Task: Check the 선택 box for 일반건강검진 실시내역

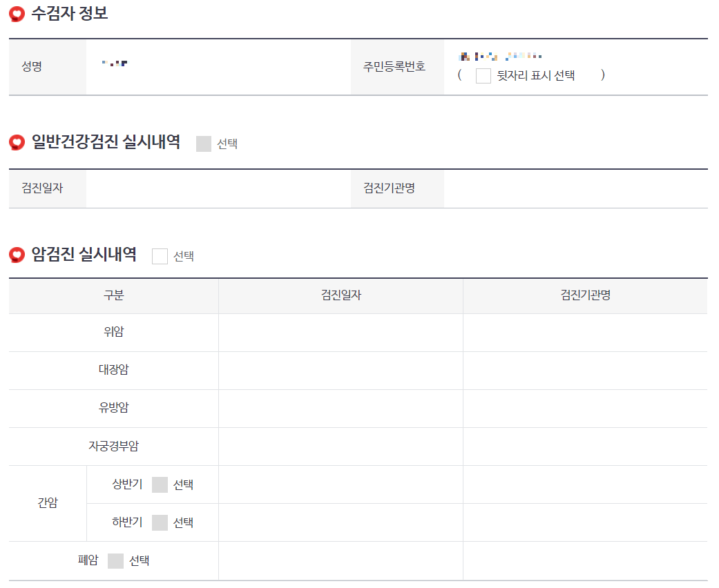Action: tap(202, 144)
